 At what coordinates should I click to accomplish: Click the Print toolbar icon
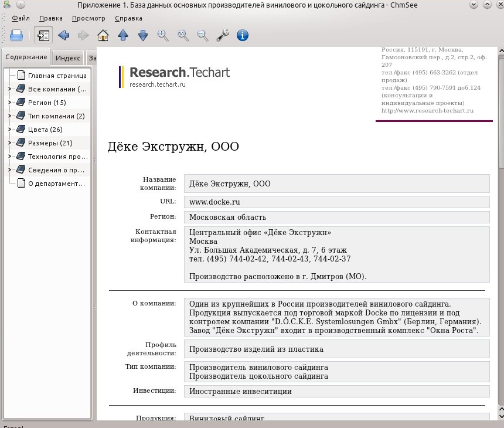coord(16,35)
